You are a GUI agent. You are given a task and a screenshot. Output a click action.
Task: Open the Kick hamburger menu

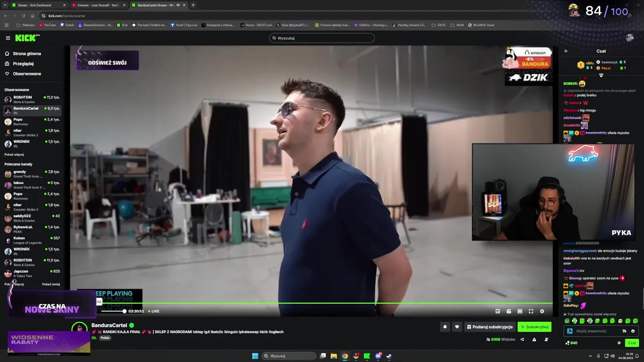point(8,38)
